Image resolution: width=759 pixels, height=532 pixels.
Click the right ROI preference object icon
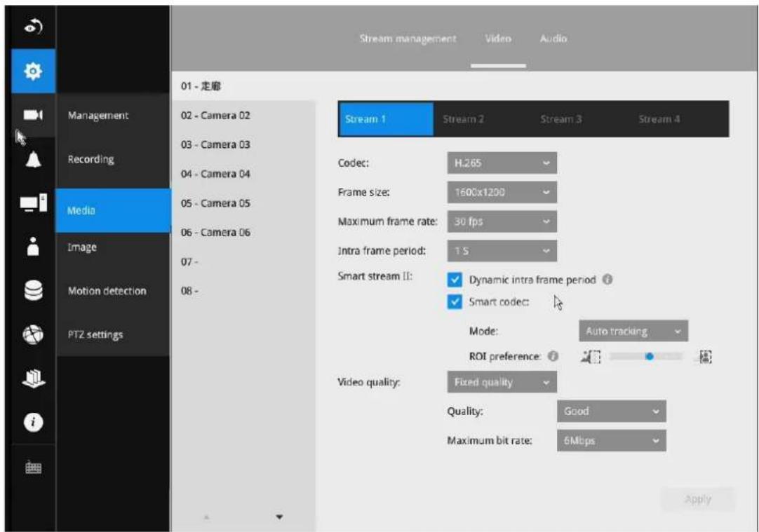tap(705, 357)
